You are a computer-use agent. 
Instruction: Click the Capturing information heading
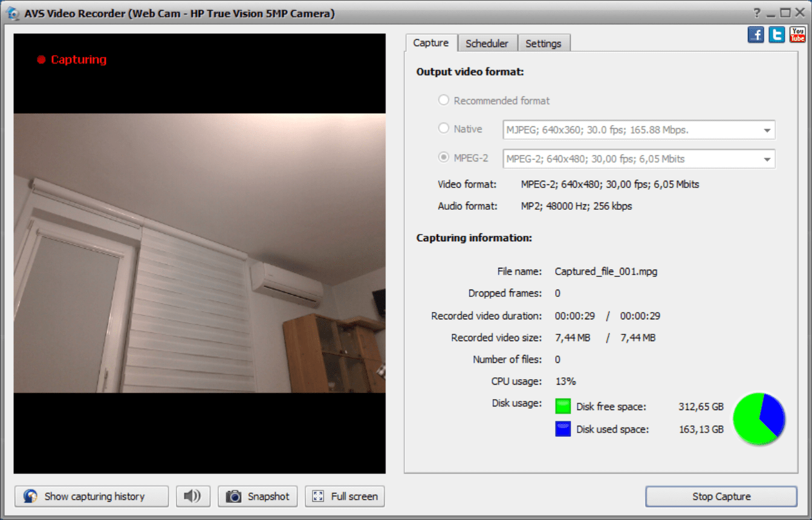tap(474, 238)
